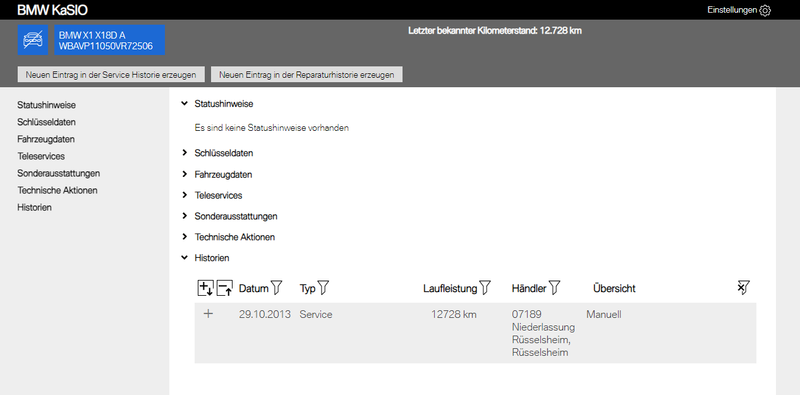Viewport: 800px width, 395px height.
Task: Click Statushinweise section title
Action: click(x=224, y=104)
